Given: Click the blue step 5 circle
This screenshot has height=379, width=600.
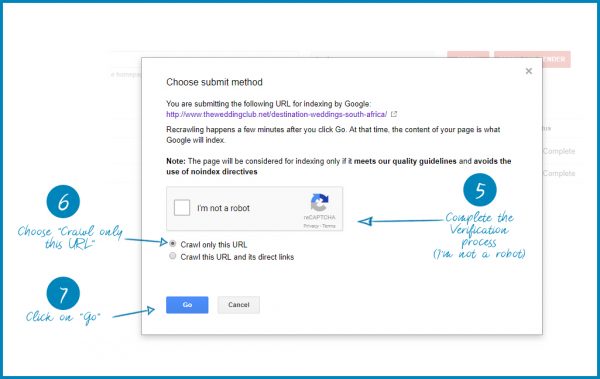Looking at the screenshot, I should 480,190.
